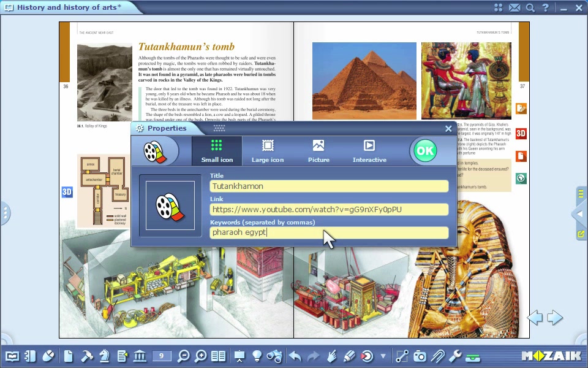Image resolution: width=588 pixels, height=368 pixels.
Task: Click the page number box showing 9
Action: (162, 356)
